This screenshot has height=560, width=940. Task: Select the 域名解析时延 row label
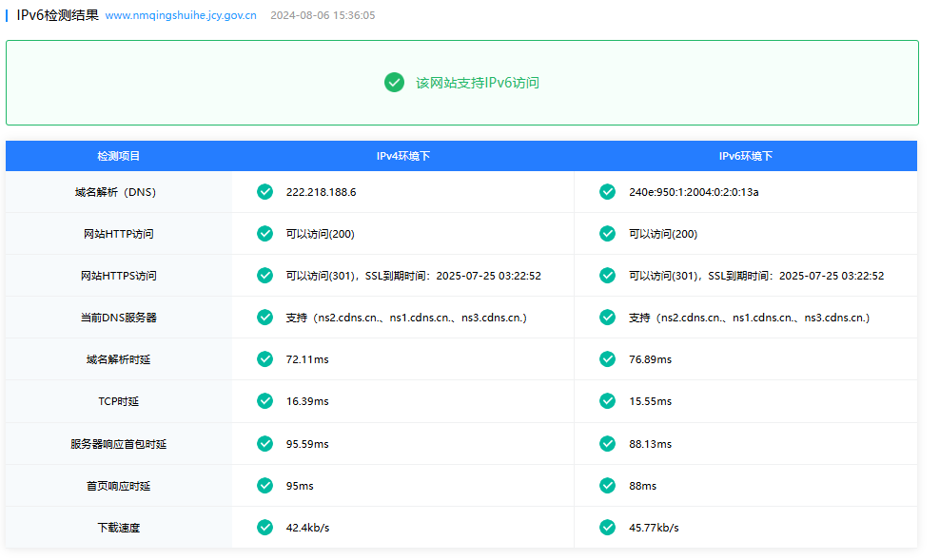click(x=119, y=360)
